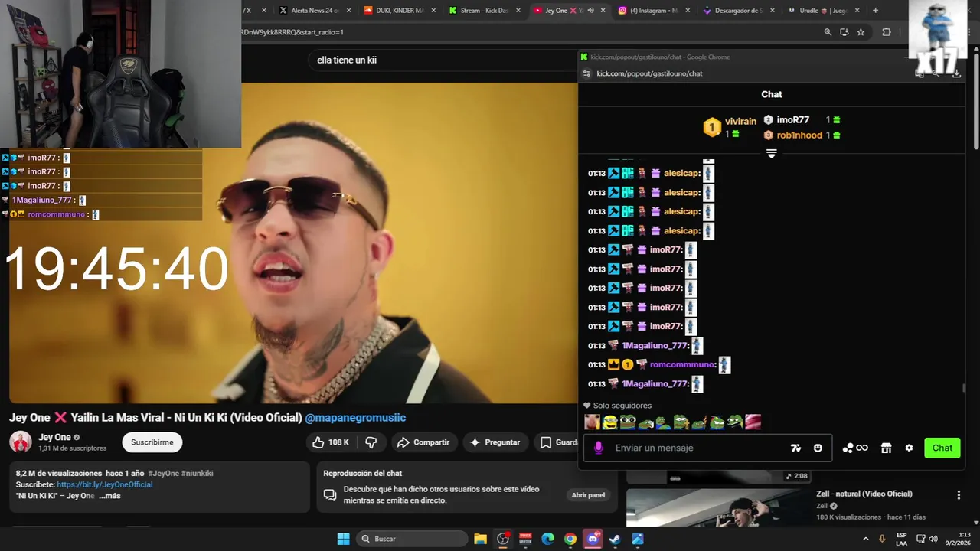
Task: Open chat settings gear icon
Action: pyautogui.click(x=909, y=448)
